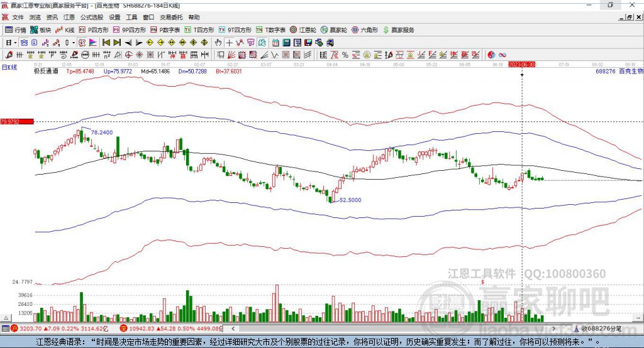Viewport: 644px width, 348px height.
Task: Click the 板块 toolbar button
Action: (41, 30)
